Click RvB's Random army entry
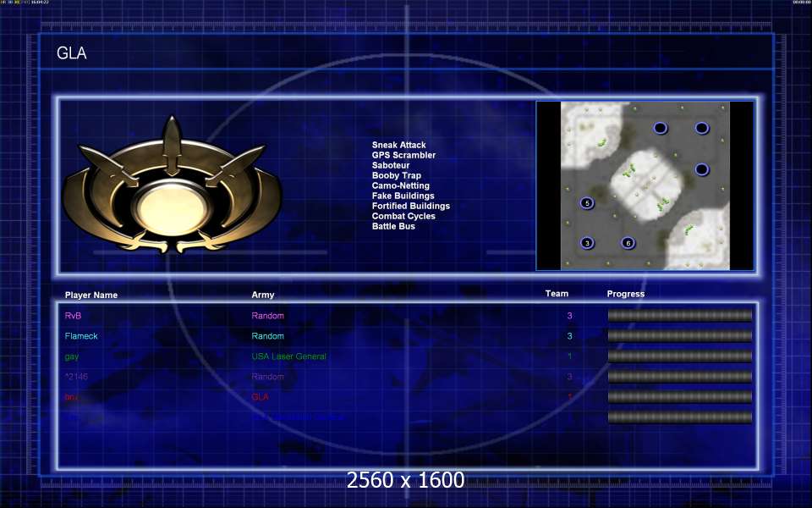812x508 pixels. coord(268,316)
